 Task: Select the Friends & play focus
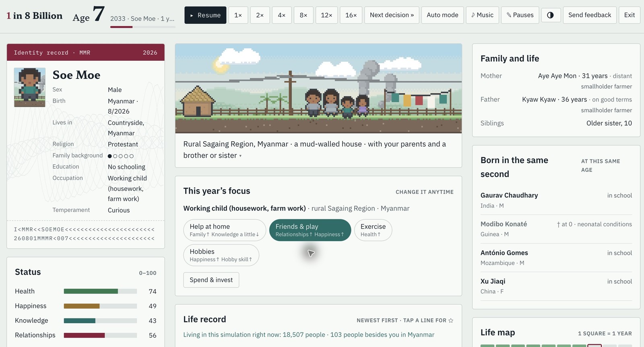point(310,230)
